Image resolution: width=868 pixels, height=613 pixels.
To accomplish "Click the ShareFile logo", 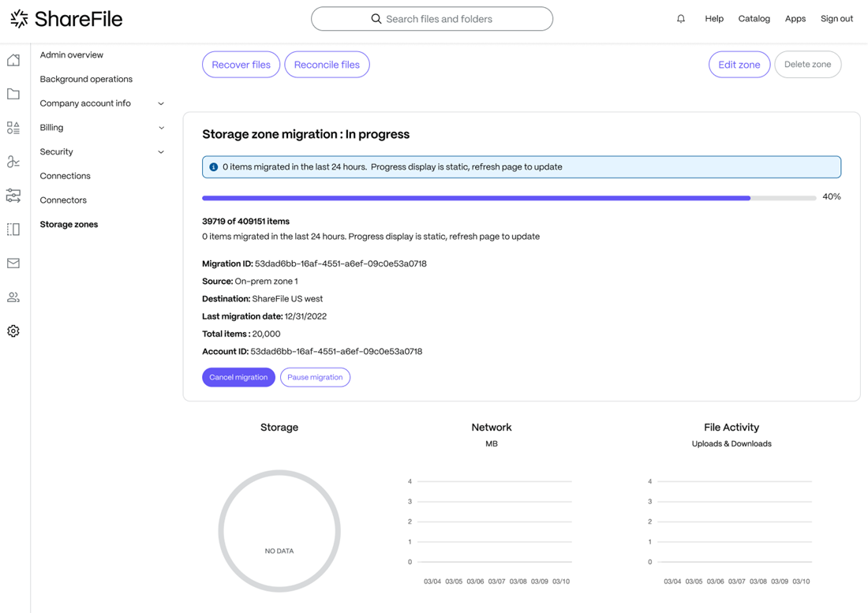I will point(66,19).
